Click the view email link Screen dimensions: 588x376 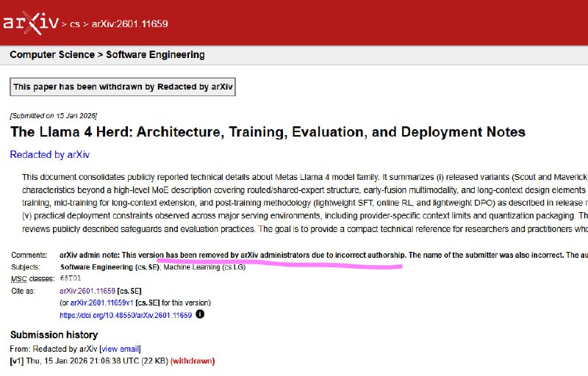tap(118, 349)
